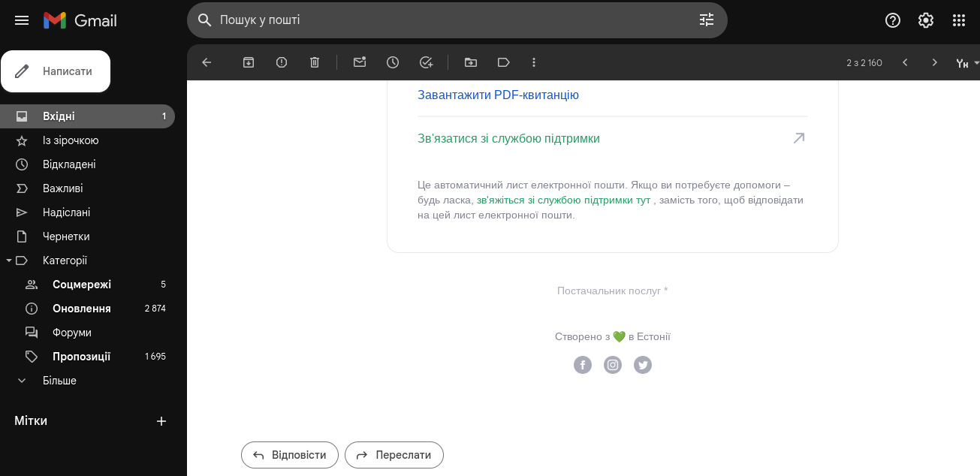
Task: Download the PDF receipt link
Action: [496, 95]
